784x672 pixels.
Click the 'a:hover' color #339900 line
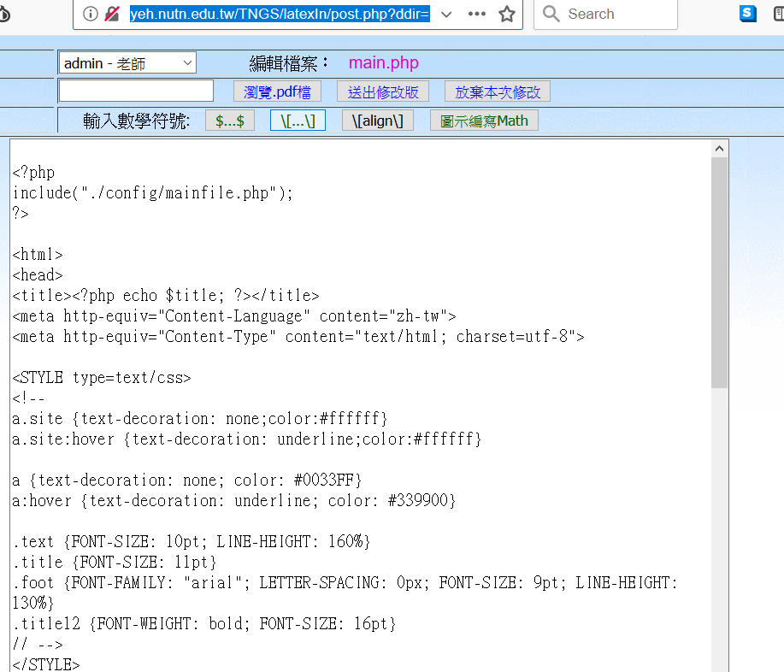coord(234,500)
